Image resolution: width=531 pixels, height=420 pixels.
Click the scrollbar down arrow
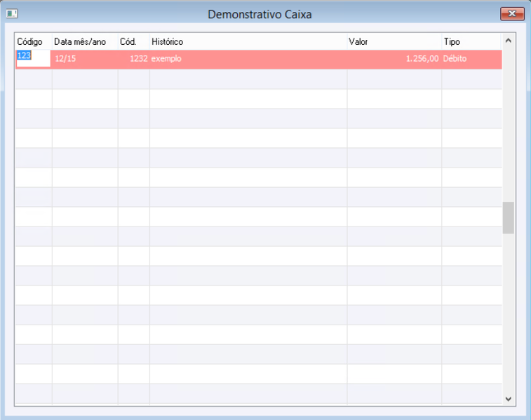pyautogui.click(x=509, y=399)
